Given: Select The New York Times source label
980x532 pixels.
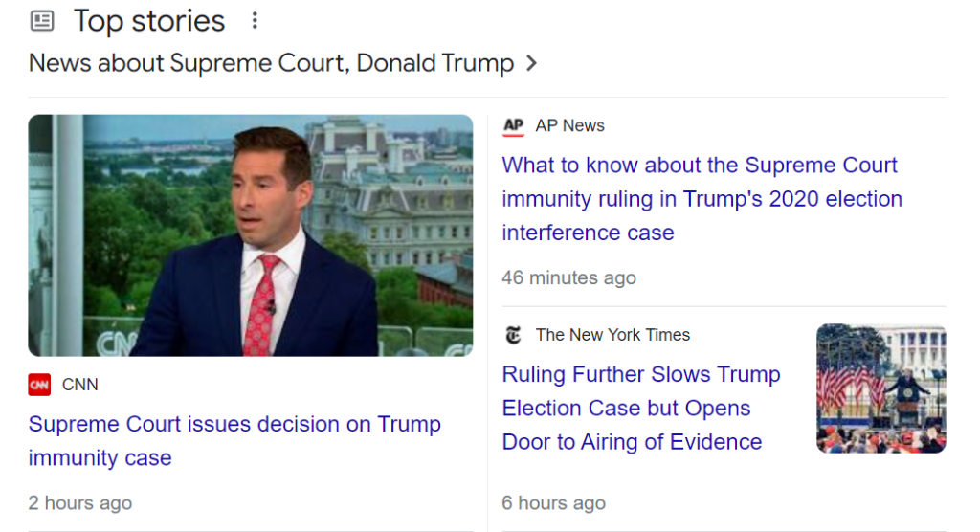Looking at the screenshot, I should click(x=612, y=335).
